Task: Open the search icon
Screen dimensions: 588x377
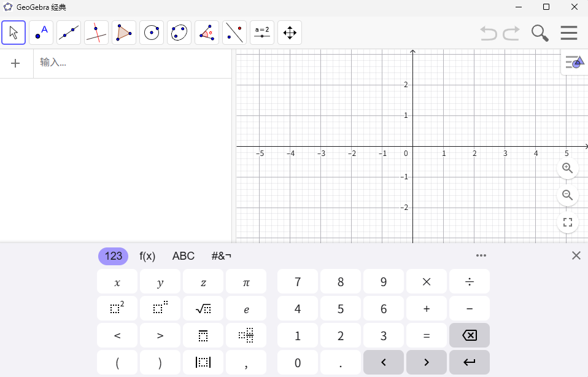Action: pyautogui.click(x=540, y=33)
